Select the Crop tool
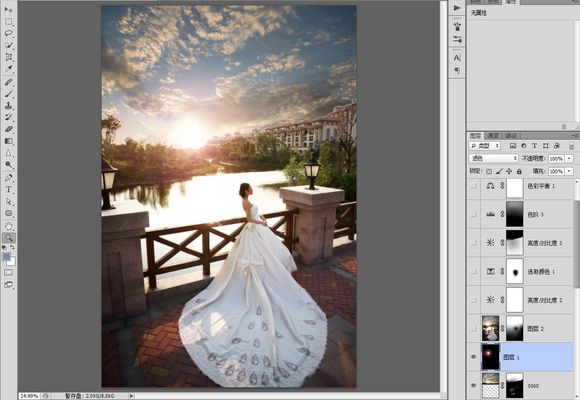The width and height of the screenshot is (580, 400). point(9,57)
